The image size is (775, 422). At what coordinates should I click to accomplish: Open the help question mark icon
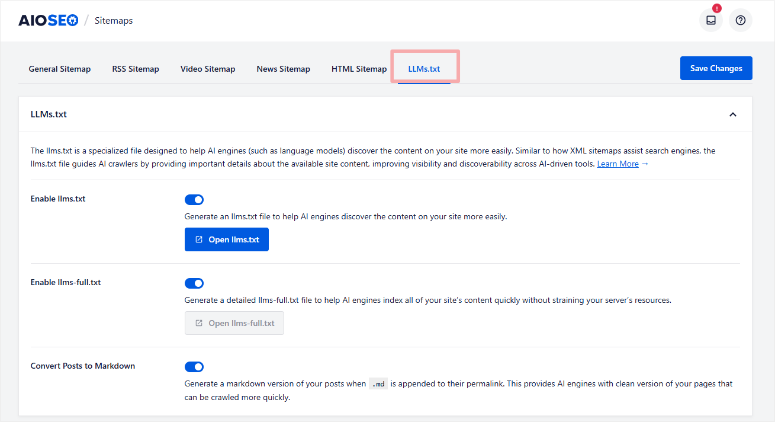[x=740, y=20]
